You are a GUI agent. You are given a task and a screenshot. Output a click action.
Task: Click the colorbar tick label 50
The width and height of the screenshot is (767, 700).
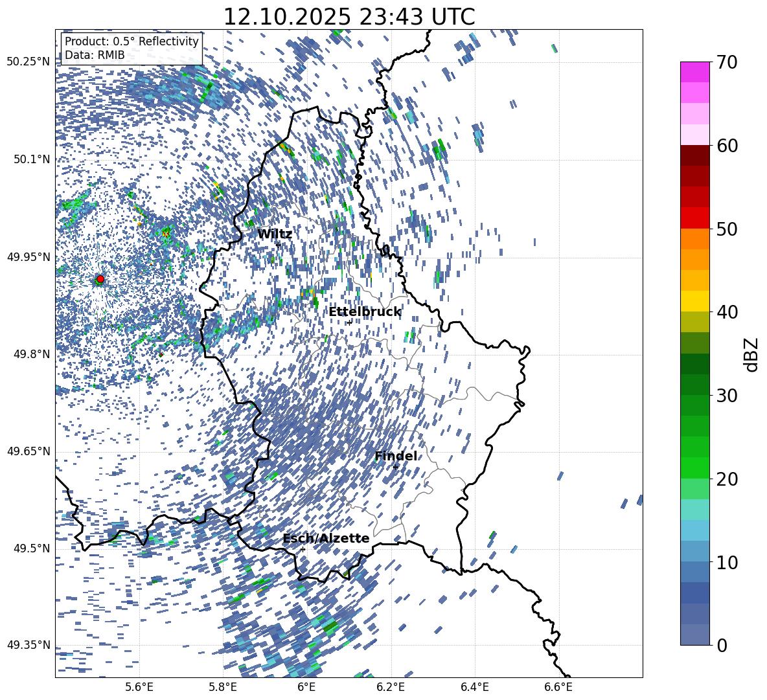pos(727,229)
